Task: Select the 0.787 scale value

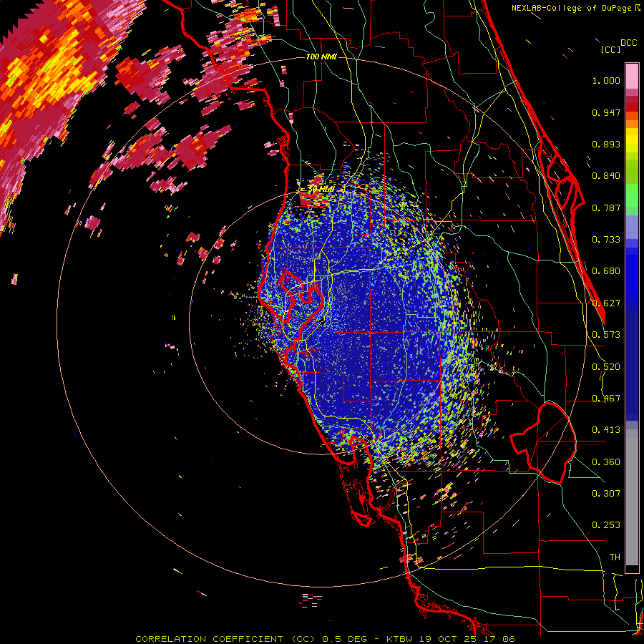Action: (x=606, y=208)
